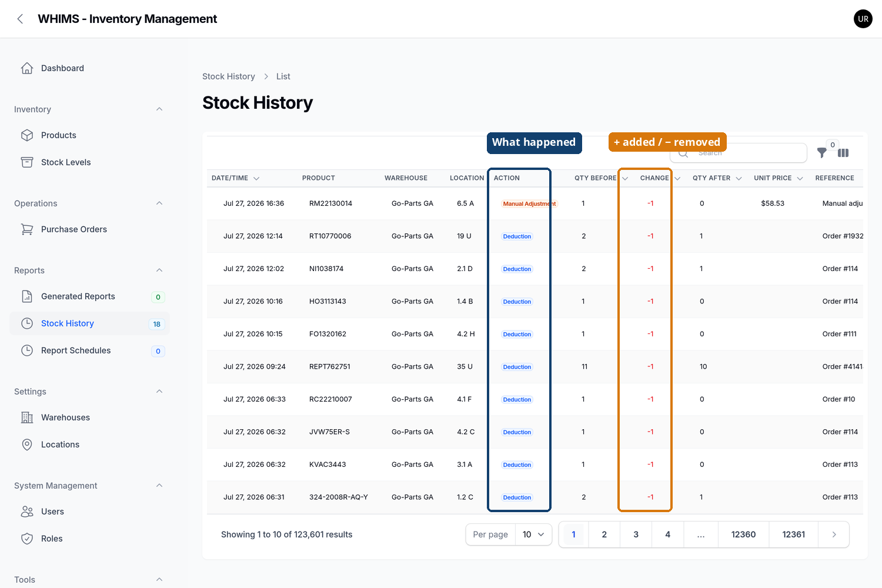Focus the table search field
The image size is (882, 588).
point(739,153)
